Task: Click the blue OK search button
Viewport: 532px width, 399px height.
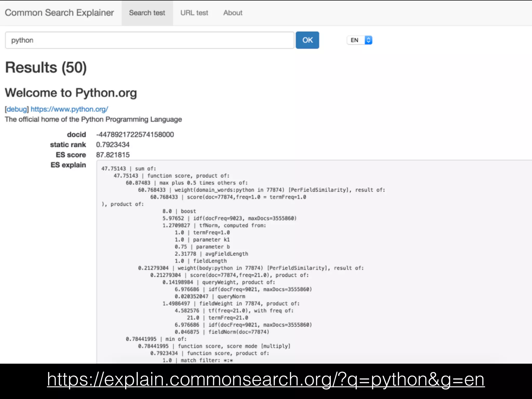Action: pos(307,40)
